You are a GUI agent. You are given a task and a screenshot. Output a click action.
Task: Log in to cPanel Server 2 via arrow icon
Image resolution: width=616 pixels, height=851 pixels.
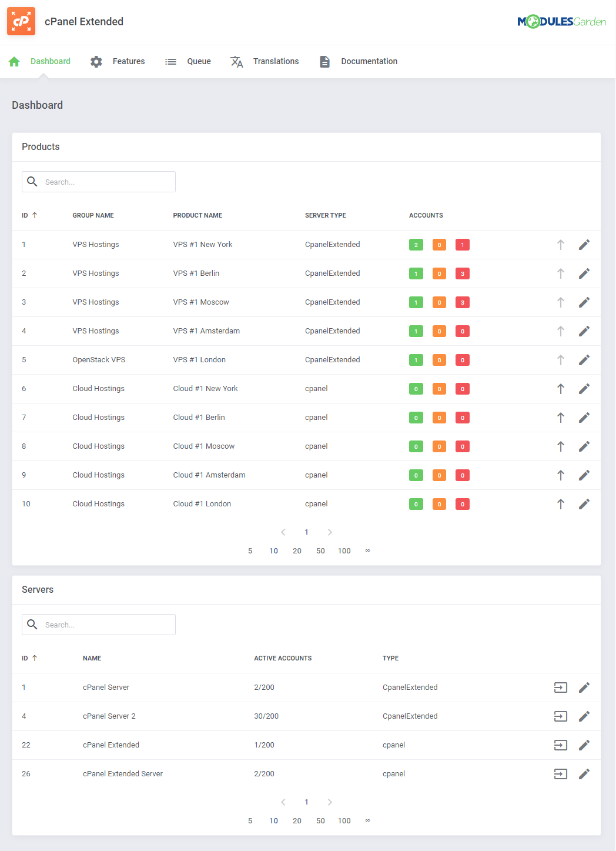(561, 716)
